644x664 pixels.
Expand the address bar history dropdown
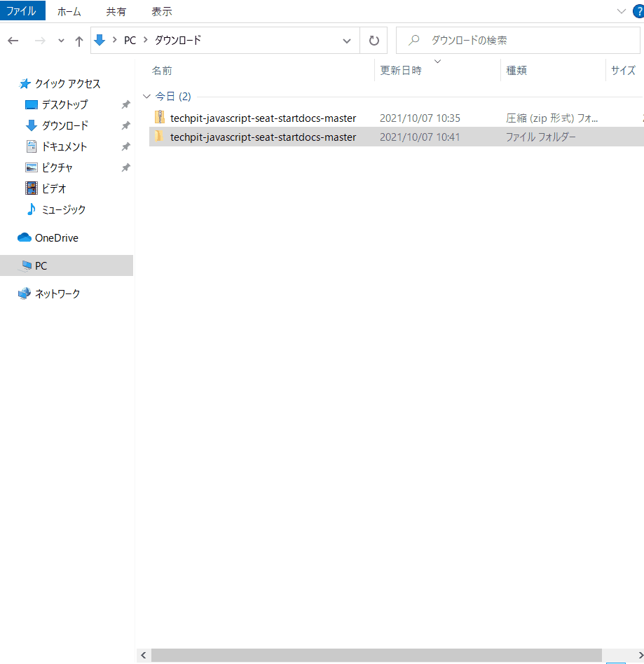point(347,41)
